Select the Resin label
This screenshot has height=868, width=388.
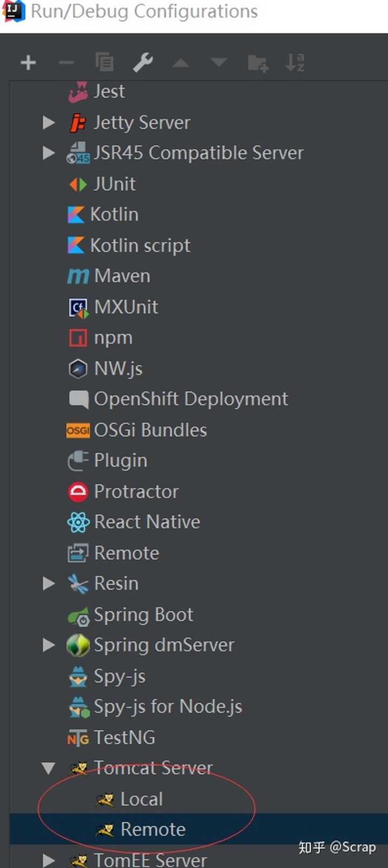(x=116, y=584)
